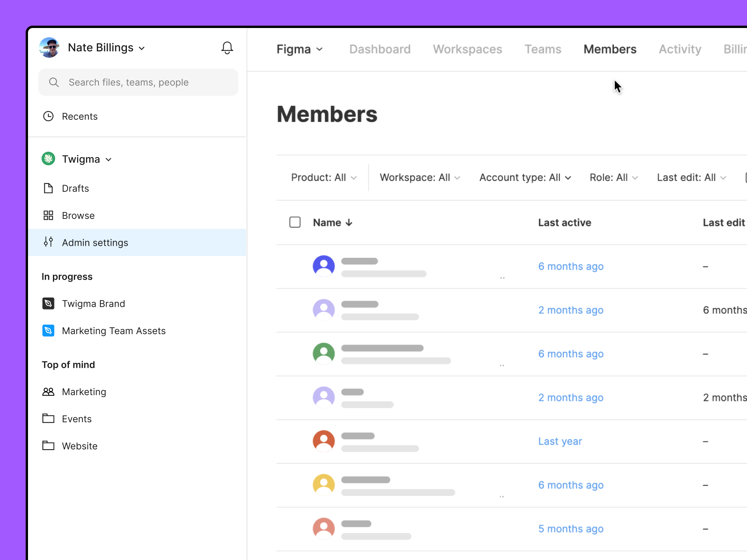Switch to the Teams tab
The image size is (747, 560).
pos(543,49)
